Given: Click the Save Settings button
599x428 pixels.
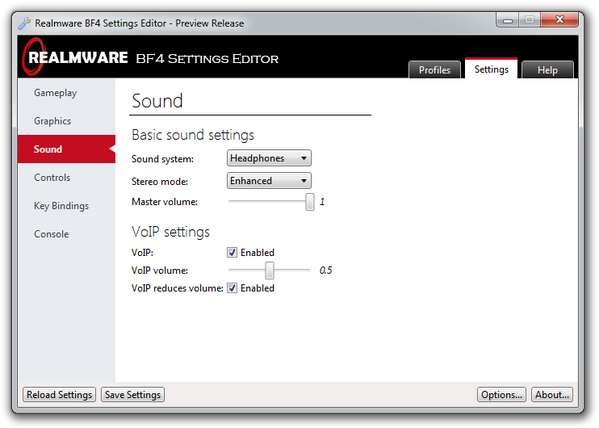Looking at the screenshot, I should [x=133, y=395].
